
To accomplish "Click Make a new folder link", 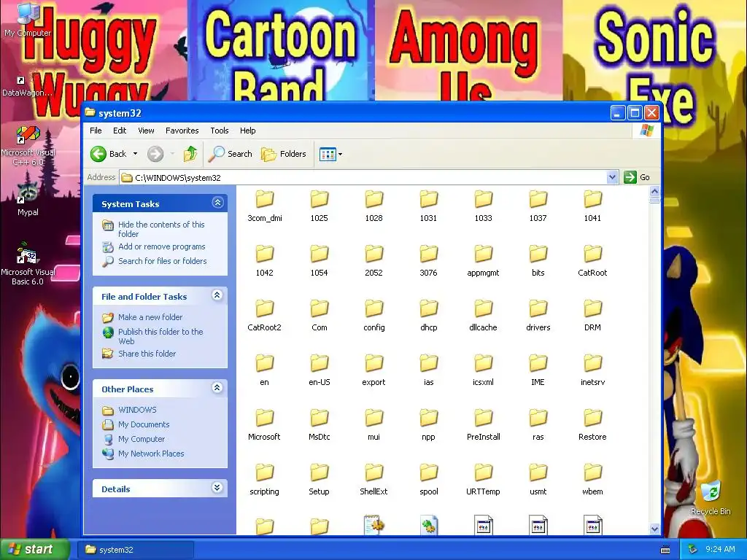I will click(150, 317).
